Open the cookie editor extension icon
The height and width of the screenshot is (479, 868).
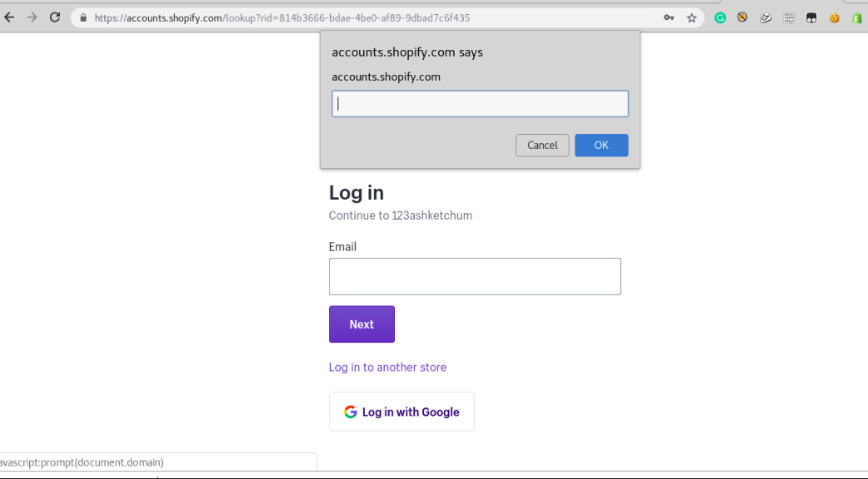pos(834,18)
